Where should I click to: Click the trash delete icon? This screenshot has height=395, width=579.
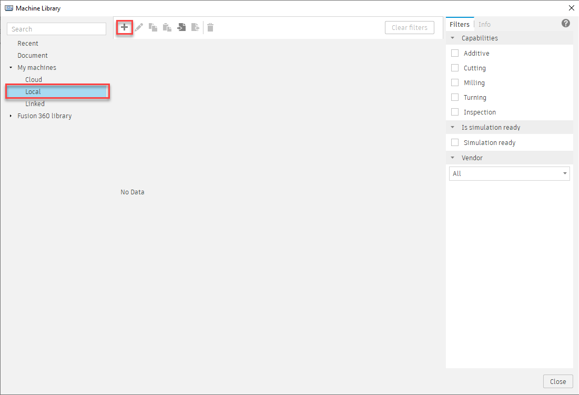coord(210,27)
